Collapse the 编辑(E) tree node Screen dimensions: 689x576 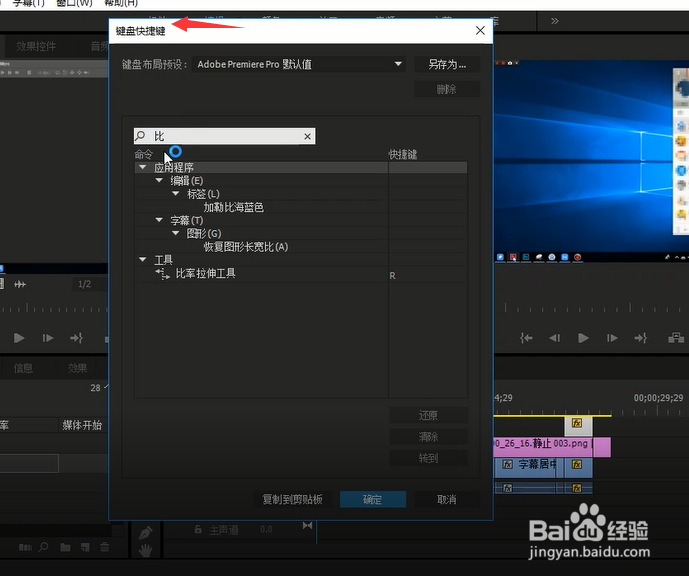(x=159, y=180)
